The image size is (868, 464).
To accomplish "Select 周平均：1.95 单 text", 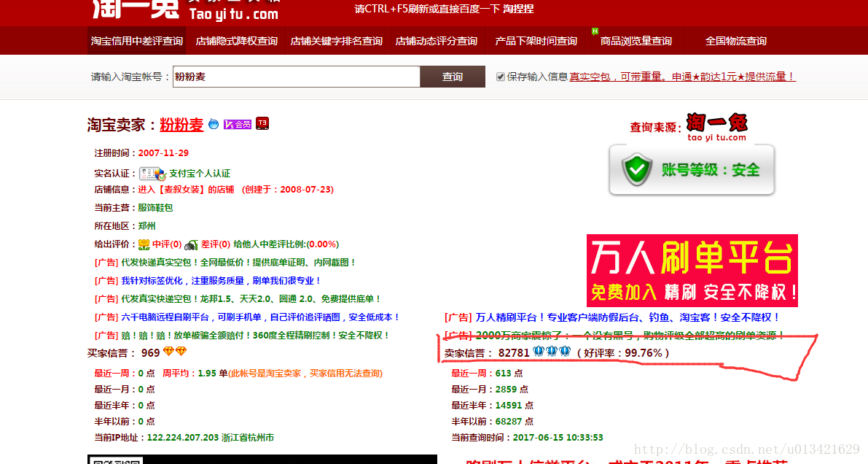I will [x=195, y=374].
